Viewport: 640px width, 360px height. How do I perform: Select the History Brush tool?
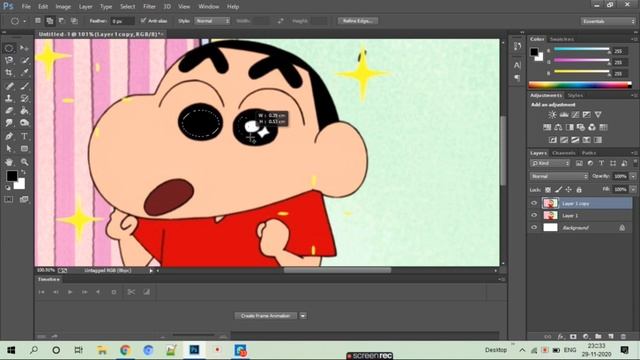24,98
